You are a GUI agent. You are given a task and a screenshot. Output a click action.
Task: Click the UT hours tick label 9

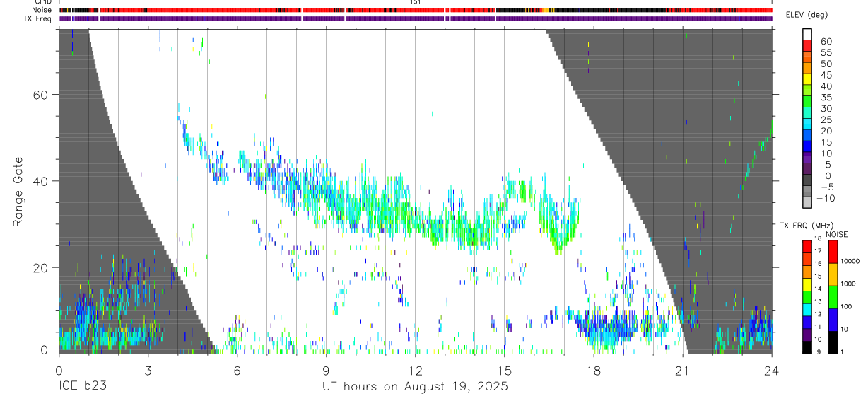click(x=326, y=370)
